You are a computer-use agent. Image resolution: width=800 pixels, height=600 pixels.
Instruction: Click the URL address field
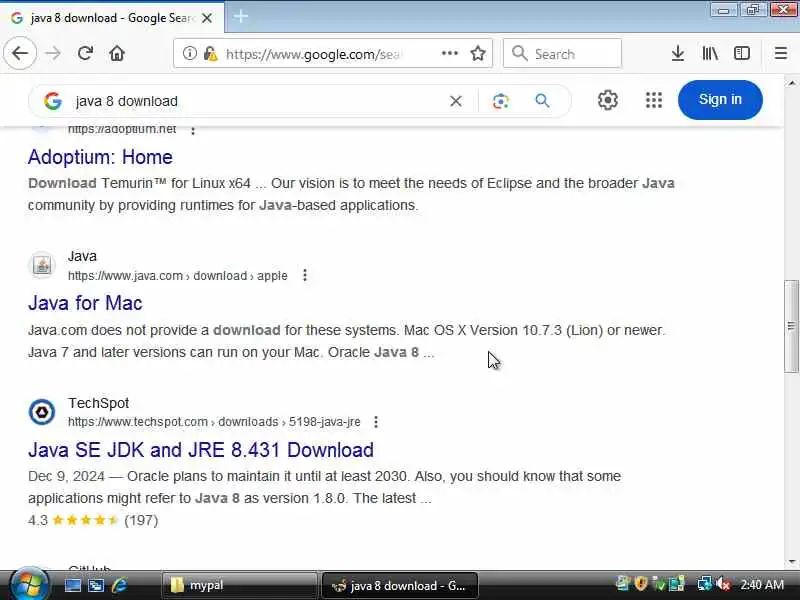tap(313, 54)
